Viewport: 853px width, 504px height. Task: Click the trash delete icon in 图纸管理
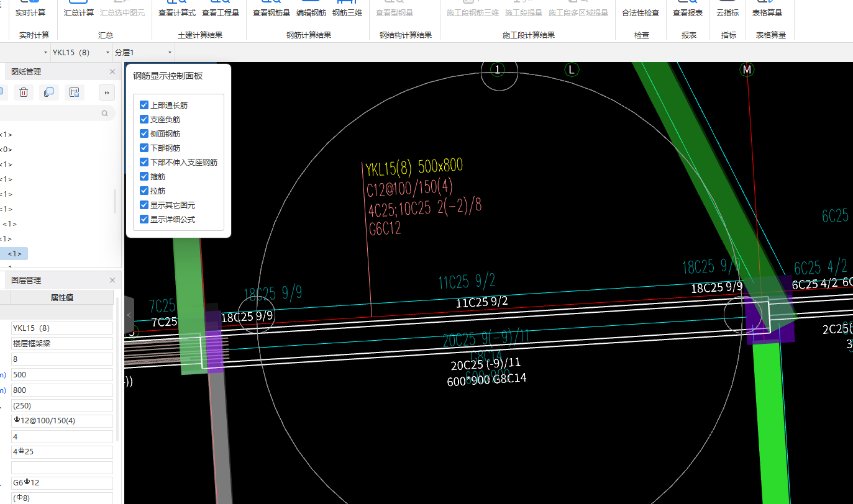point(23,92)
